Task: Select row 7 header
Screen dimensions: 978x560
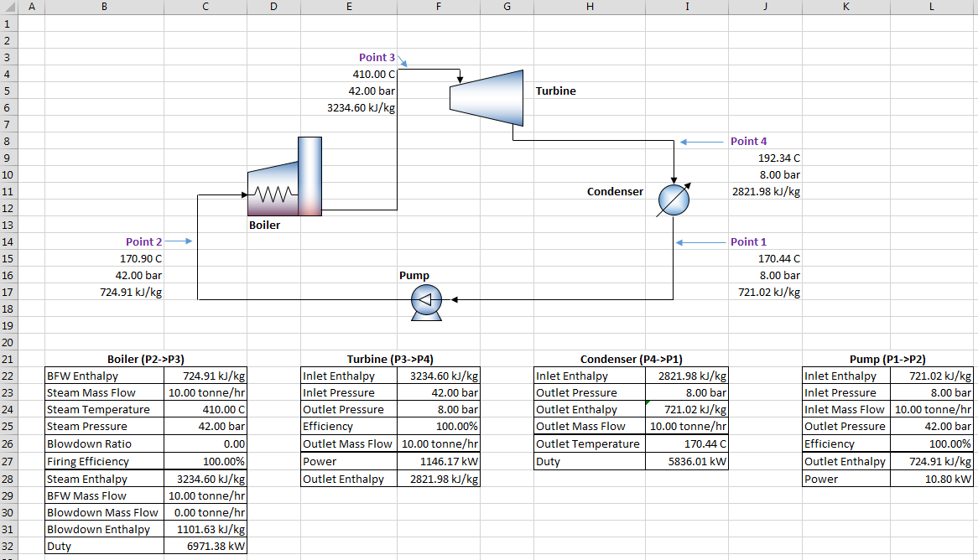Action: [x=8, y=124]
